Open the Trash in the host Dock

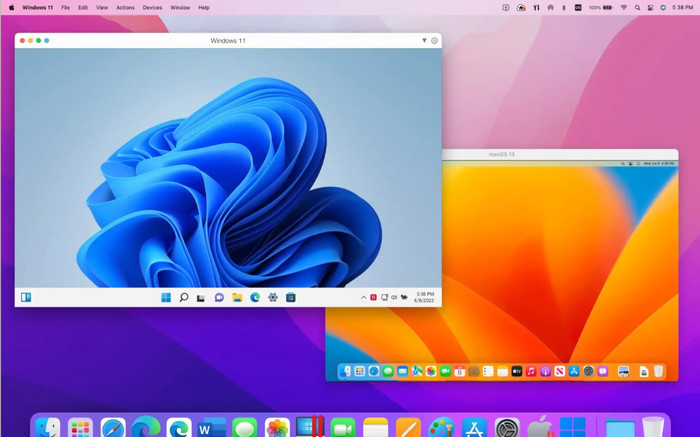(653, 427)
